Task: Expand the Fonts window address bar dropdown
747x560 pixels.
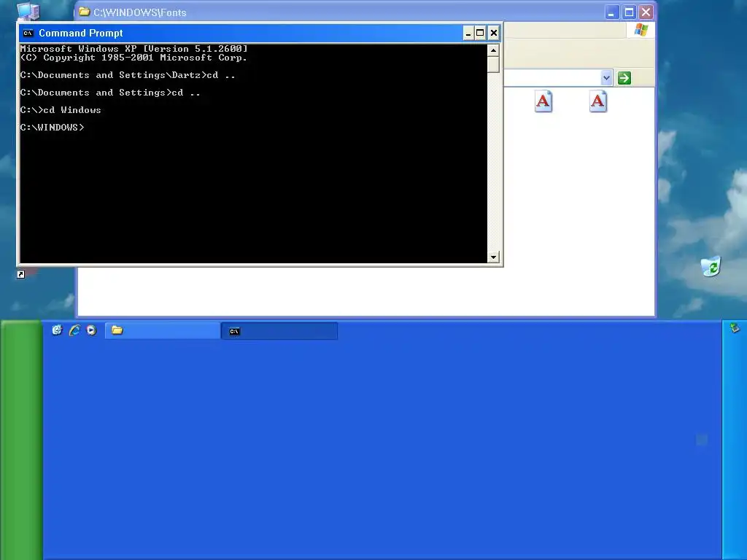Action: pyautogui.click(x=606, y=77)
